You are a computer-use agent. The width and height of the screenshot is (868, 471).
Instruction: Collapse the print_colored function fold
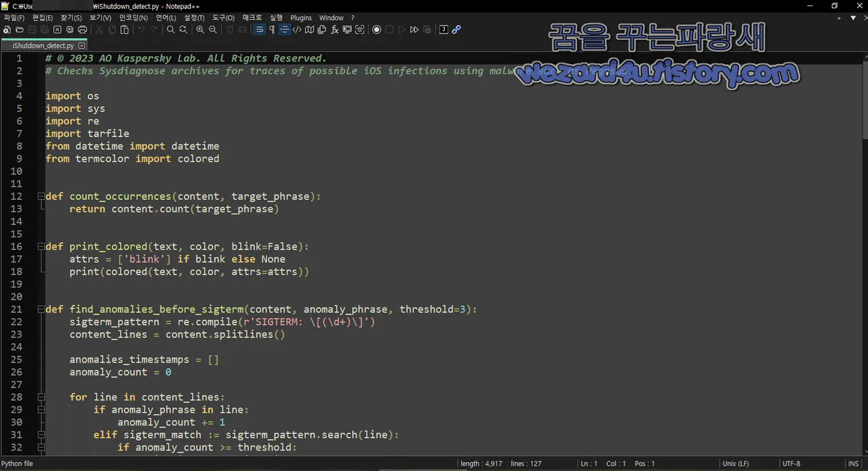point(41,246)
